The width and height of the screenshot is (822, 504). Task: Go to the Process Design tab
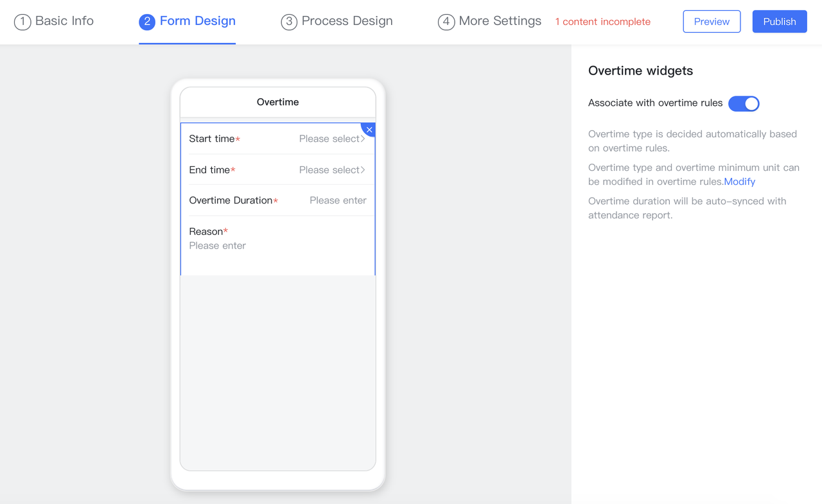coord(347,21)
